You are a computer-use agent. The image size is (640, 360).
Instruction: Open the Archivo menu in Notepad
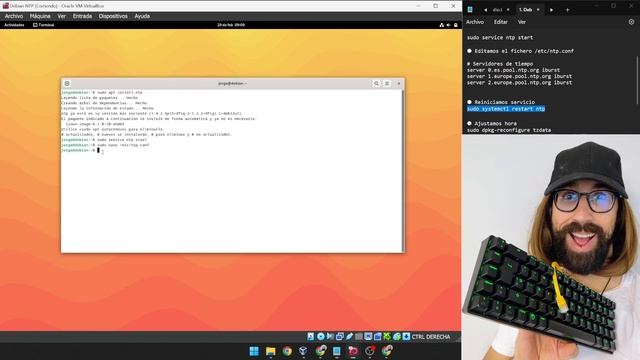[x=475, y=22]
